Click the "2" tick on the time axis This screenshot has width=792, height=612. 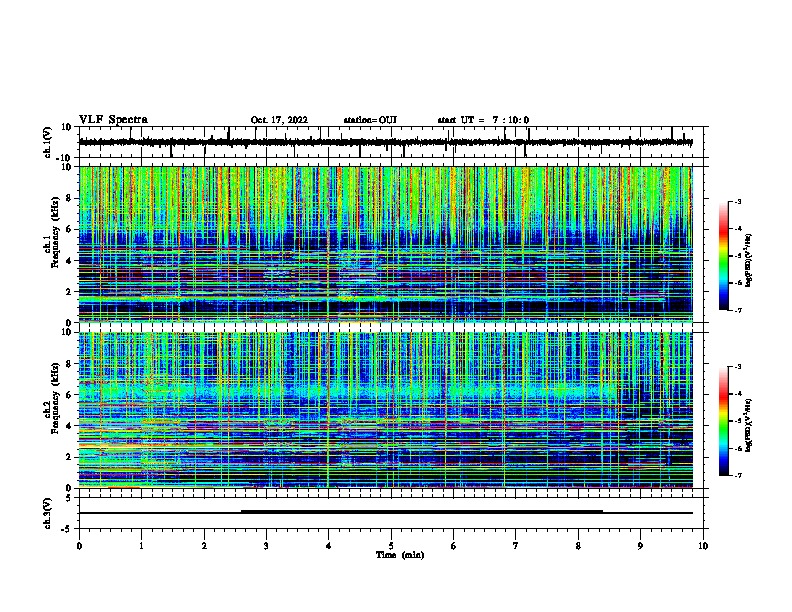(x=204, y=546)
